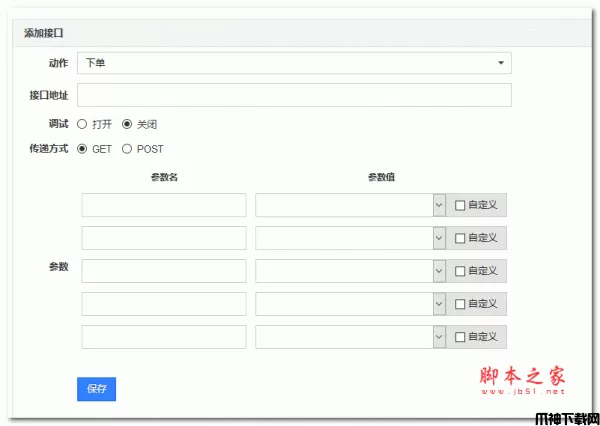Click the 调试 label
Image resolution: width=600 pixels, height=426 pixels.
click(x=59, y=124)
